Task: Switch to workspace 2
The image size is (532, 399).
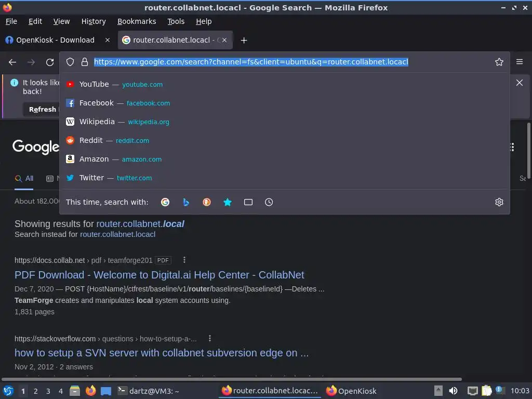Action: (36, 391)
